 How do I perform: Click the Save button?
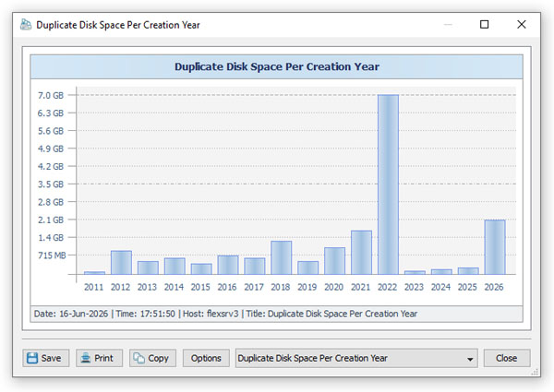point(46,358)
